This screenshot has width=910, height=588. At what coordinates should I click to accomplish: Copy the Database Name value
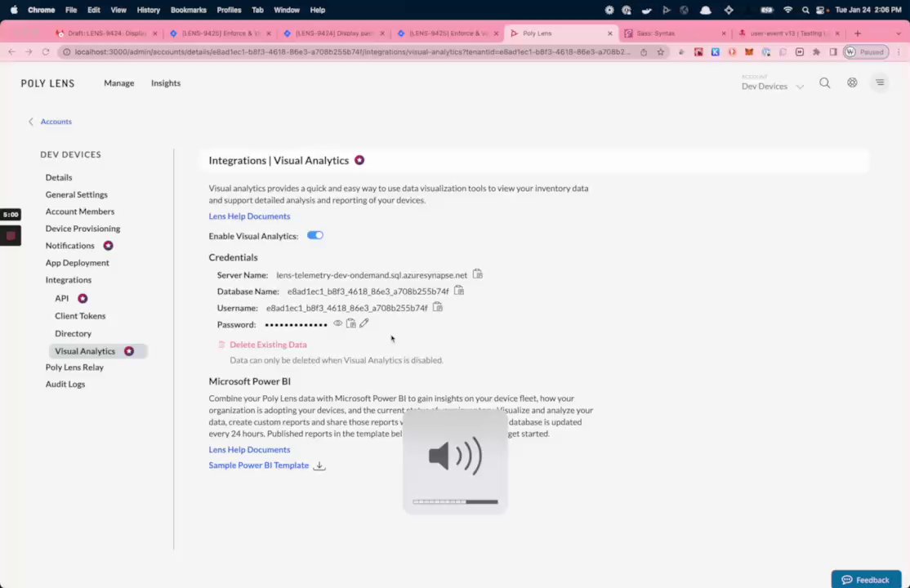(459, 290)
